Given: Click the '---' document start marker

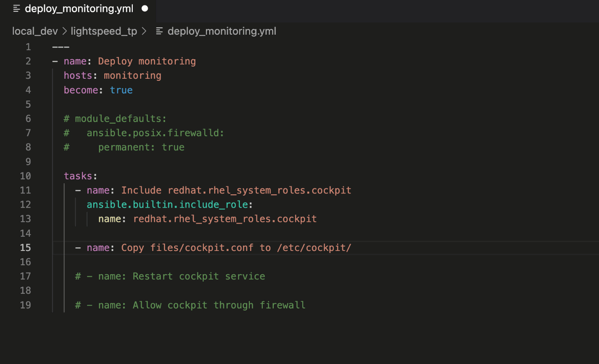Looking at the screenshot, I should pos(61,47).
